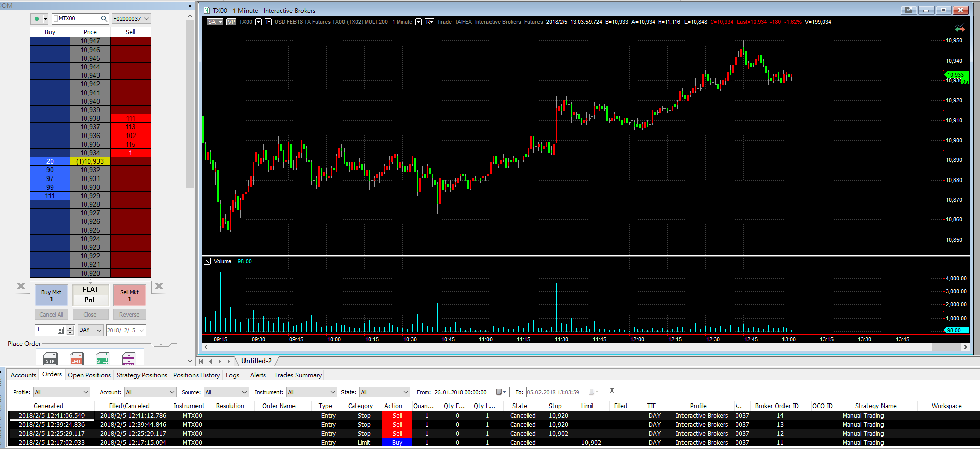Toggle the VP button in chart status line
The height and width of the screenshot is (449, 980).
231,22
